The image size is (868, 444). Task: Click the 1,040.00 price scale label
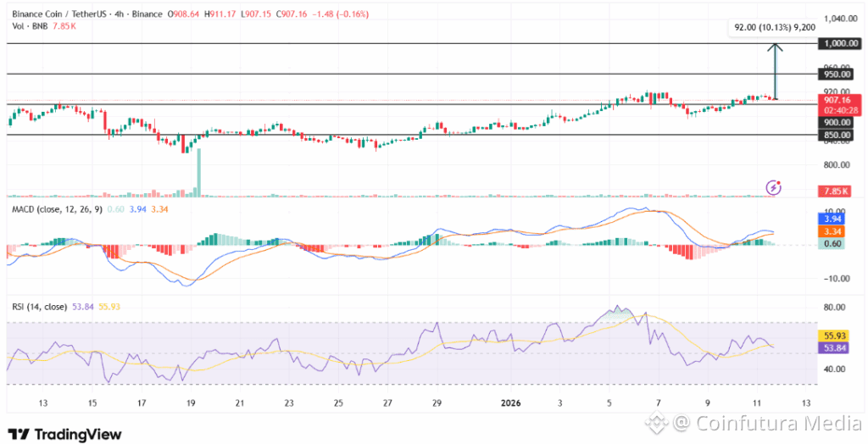coord(841,19)
